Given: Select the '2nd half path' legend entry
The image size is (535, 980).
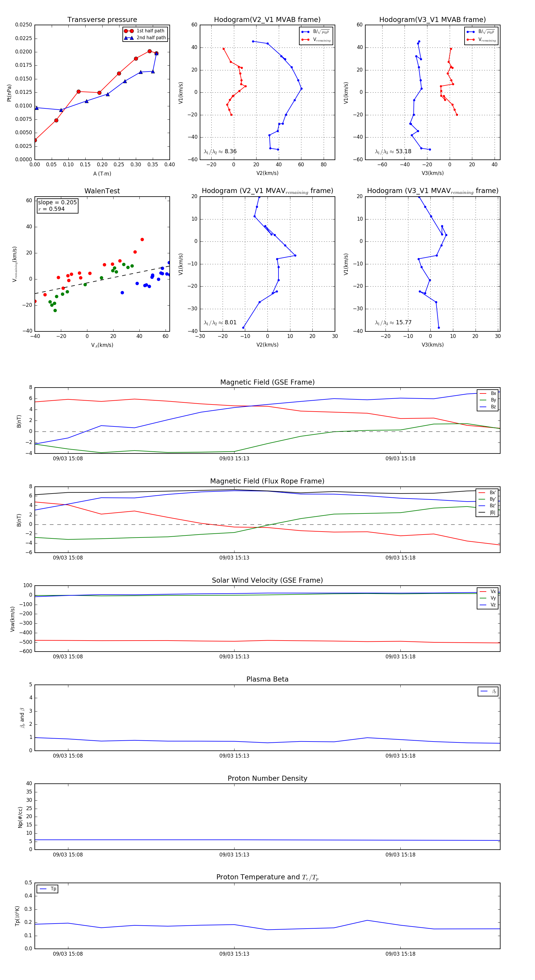Looking at the screenshot, I should click(145, 38).
